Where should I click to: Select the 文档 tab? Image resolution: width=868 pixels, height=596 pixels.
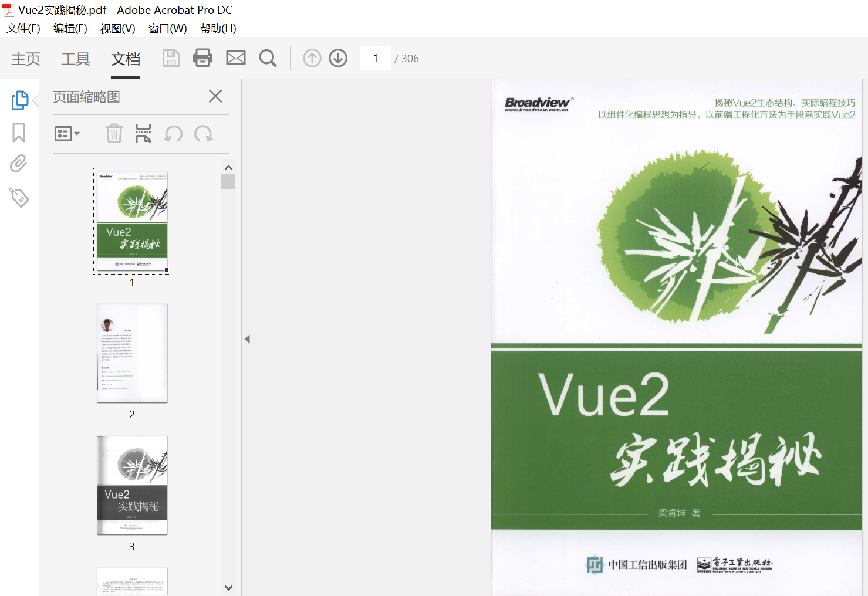[126, 59]
